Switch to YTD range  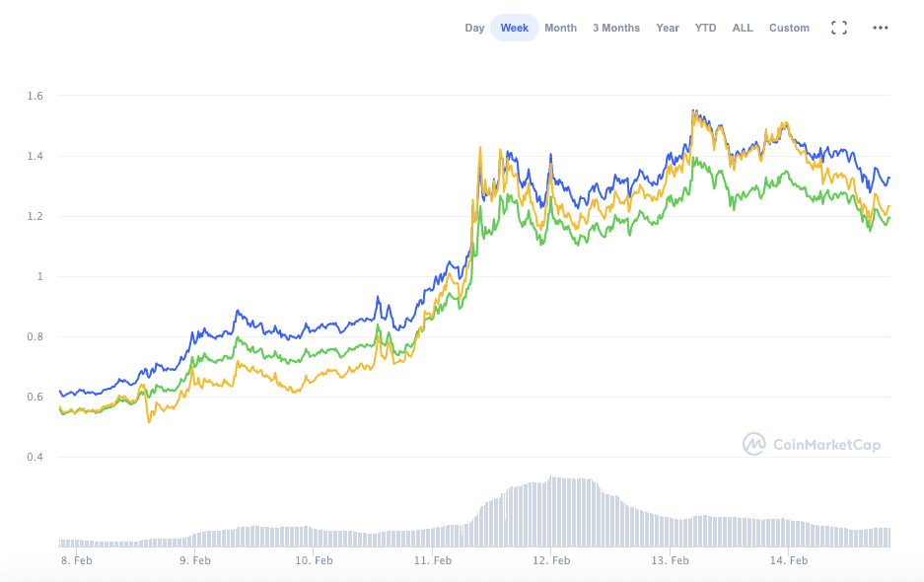point(705,28)
